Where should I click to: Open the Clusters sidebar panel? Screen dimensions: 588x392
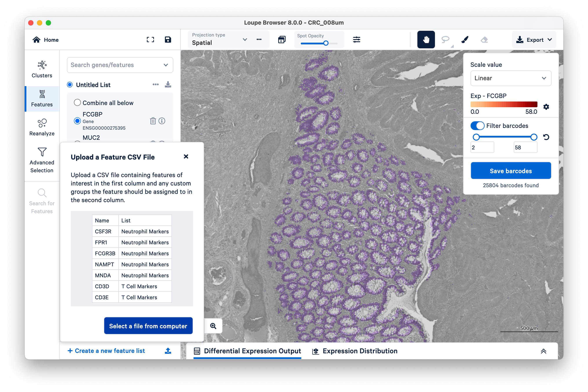tap(42, 69)
